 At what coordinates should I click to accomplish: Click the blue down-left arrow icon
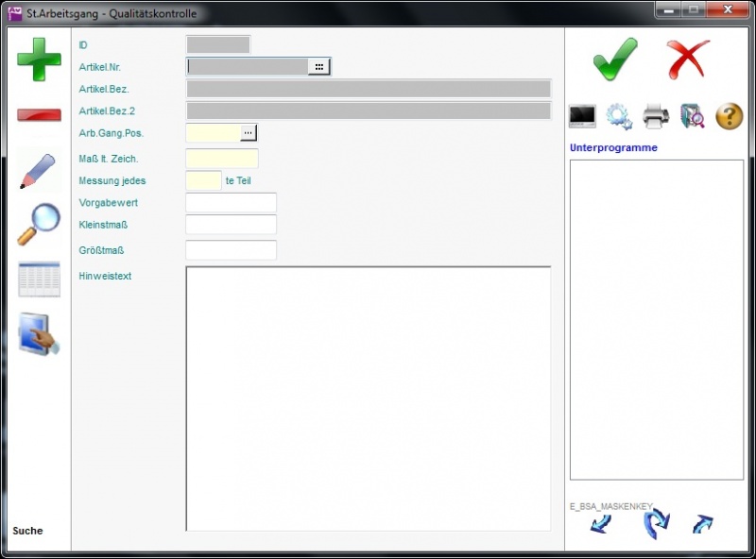click(601, 524)
